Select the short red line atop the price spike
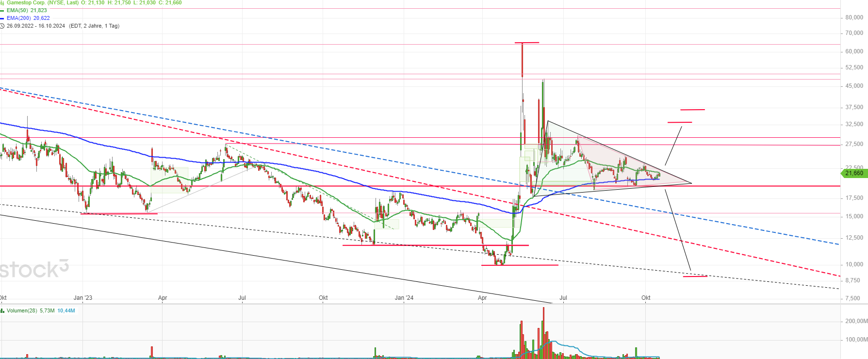Image resolution: width=868 pixels, height=359 pixels. point(527,43)
